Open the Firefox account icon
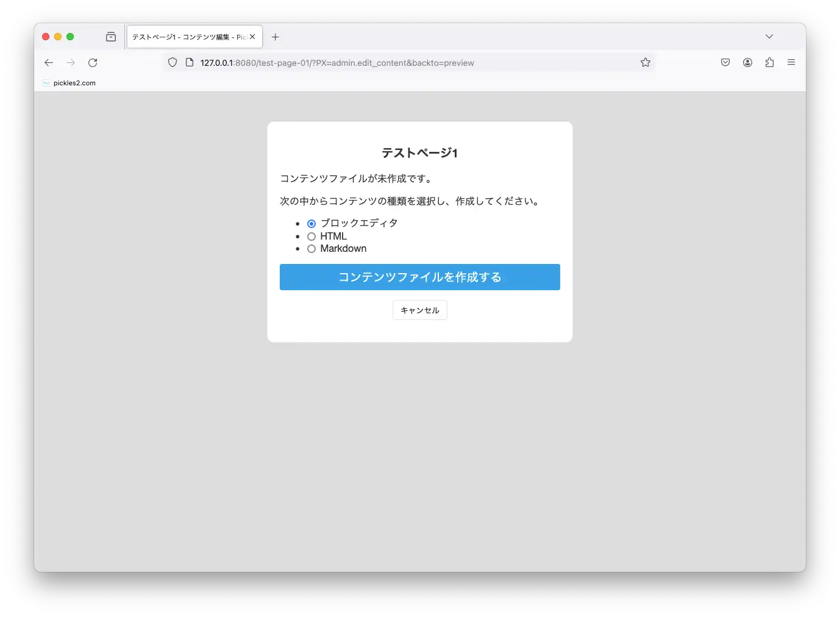Screen dimensions: 840x617 click(747, 62)
